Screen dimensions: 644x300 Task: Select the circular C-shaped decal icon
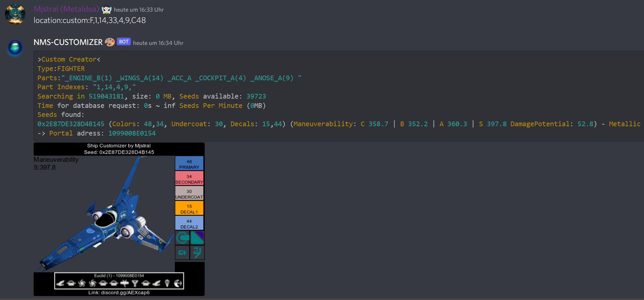182,238
